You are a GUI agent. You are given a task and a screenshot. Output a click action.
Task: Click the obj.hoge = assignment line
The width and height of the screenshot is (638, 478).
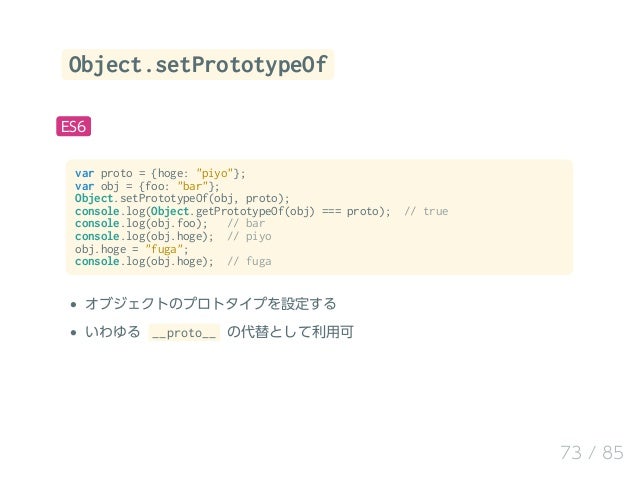pyautogui.click(x=132, y=249)
